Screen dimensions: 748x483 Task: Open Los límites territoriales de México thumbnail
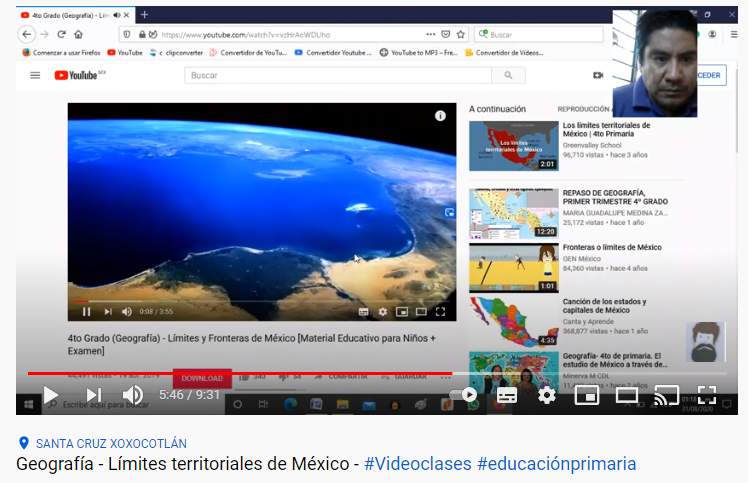[514, 146]
